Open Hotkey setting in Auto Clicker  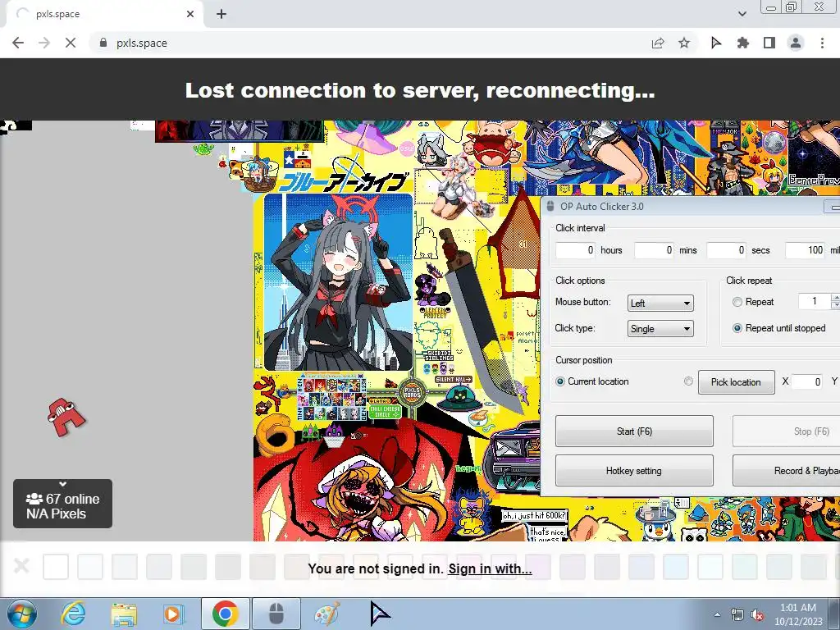pyautogui.click(x=634, y=471)
